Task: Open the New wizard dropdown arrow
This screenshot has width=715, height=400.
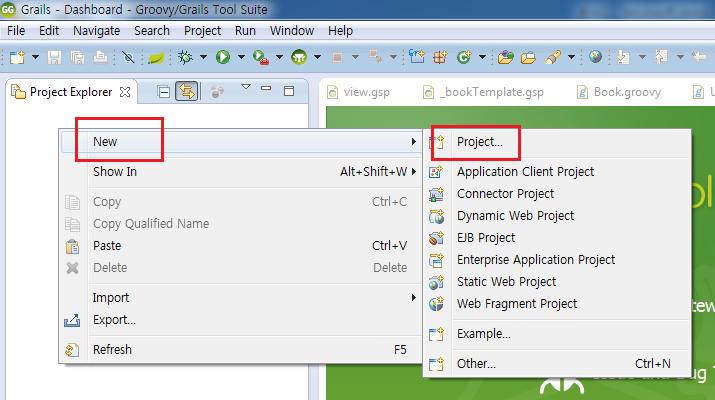Action: pos(35,57)
